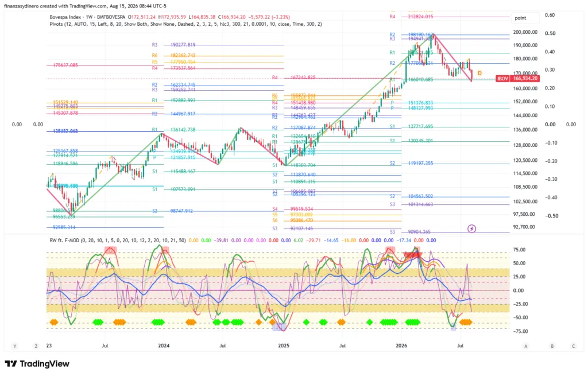Click the R4 167243.825 pivot label
Screen dimensions: 588x376
[293, 77]
